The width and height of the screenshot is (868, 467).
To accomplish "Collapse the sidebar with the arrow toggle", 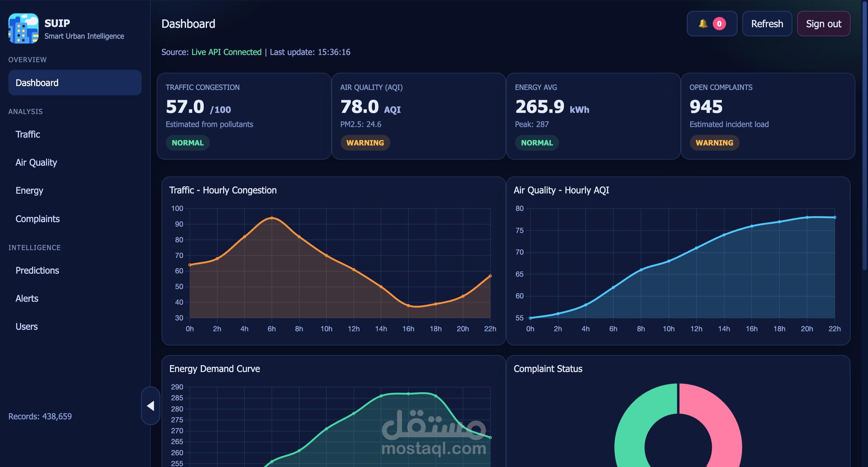I will pyautogui.click(x=150, y=406).
